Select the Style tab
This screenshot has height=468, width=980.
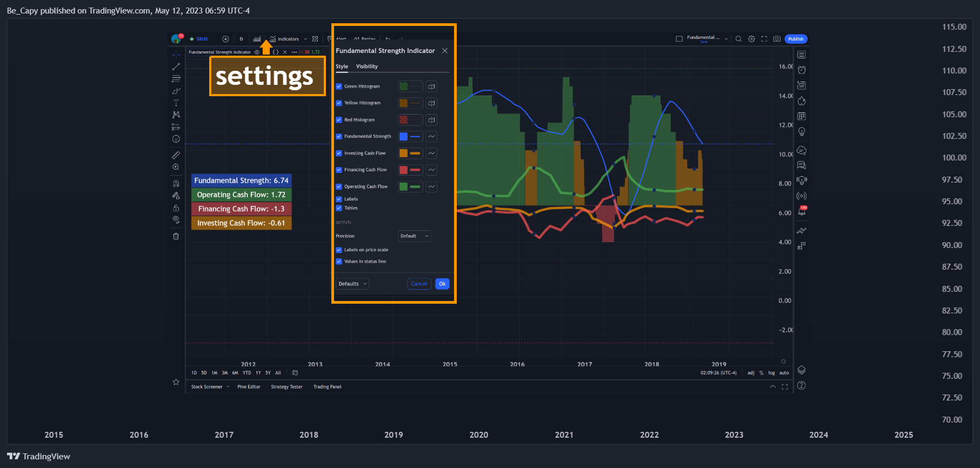click(342, 66)
